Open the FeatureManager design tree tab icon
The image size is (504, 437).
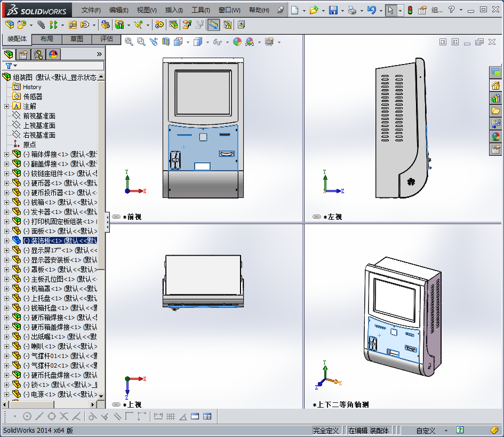click(9, 54)
